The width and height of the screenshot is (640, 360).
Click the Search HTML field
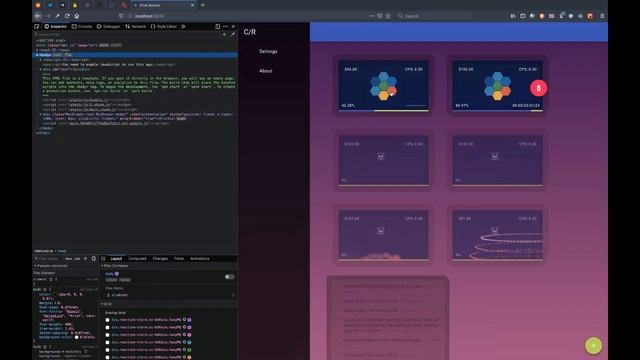tap(127, 35)
